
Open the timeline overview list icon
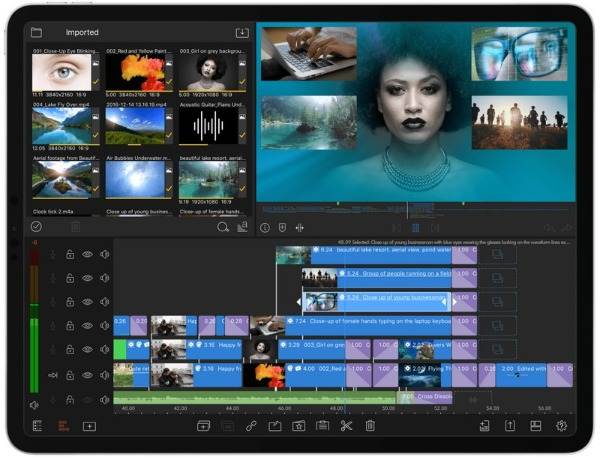pos(37,426)
